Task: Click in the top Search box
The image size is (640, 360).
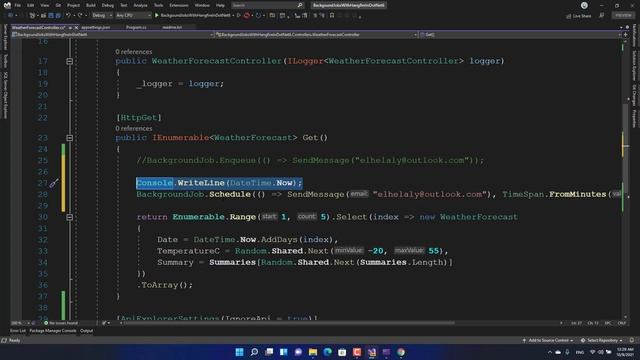Action: coord(267,5)
